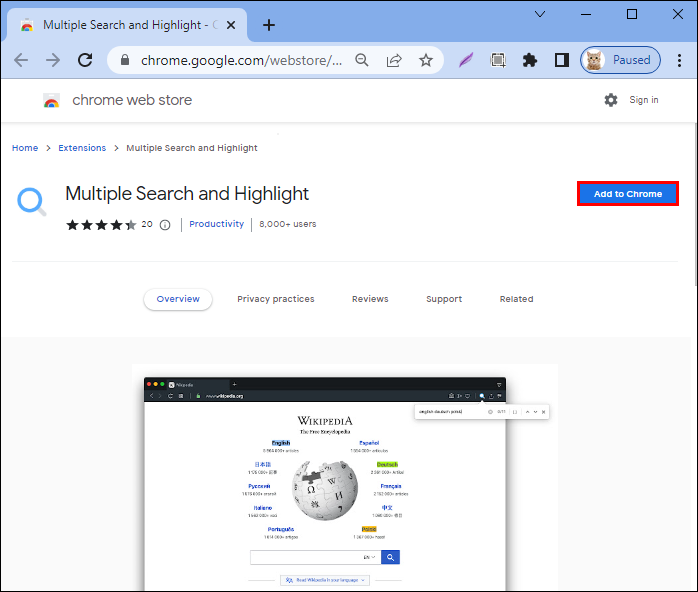This screenshot has height=592, width=698.
Task: Open the Privacy practices tab
Action: (276, 299)
